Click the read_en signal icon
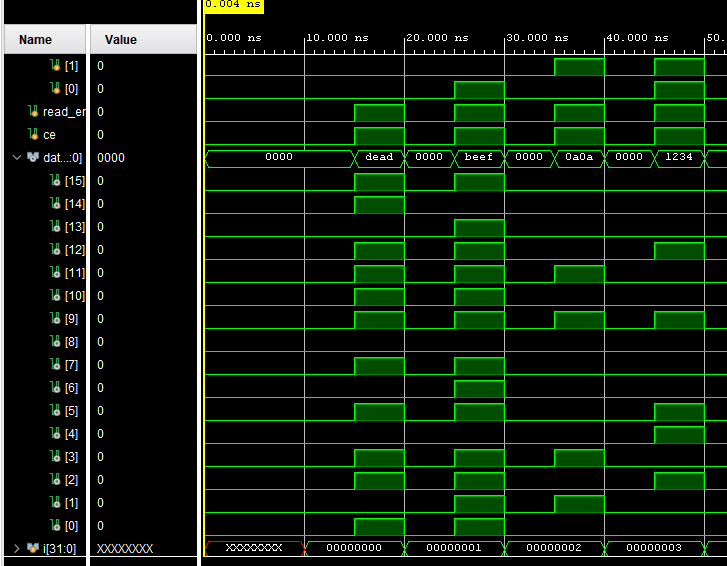Screen dimensions: 727x566 point(33,112)
